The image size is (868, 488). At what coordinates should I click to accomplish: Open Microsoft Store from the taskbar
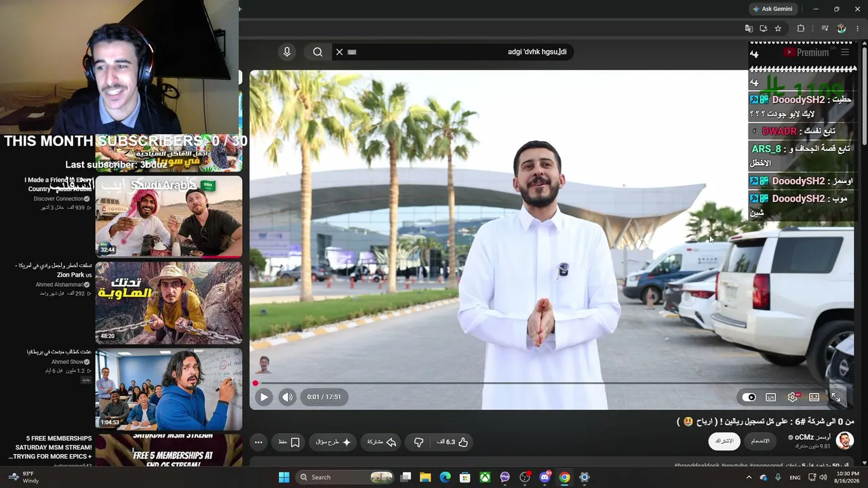coord(465,477)
